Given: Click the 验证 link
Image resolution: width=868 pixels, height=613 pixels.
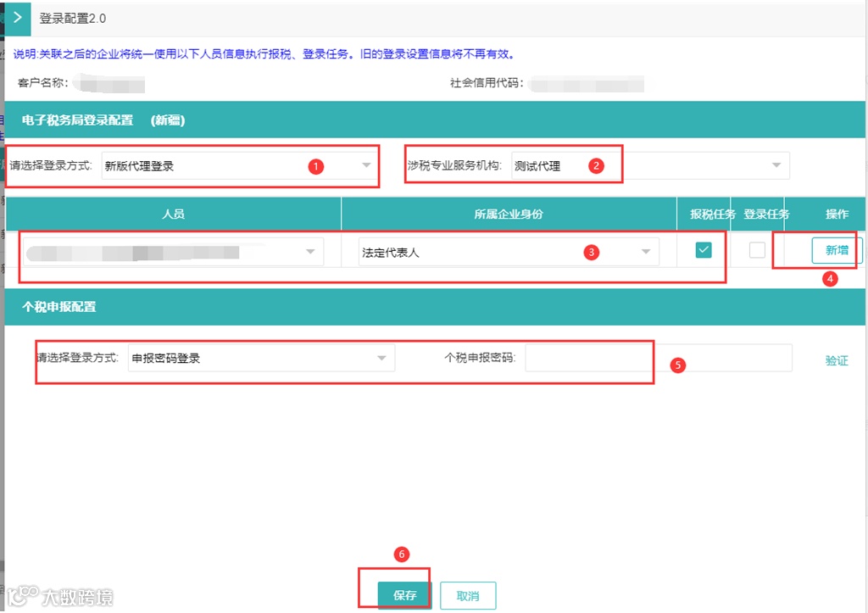Looking at the screenshot, I should pyautogui.click(x=837, y=360).
